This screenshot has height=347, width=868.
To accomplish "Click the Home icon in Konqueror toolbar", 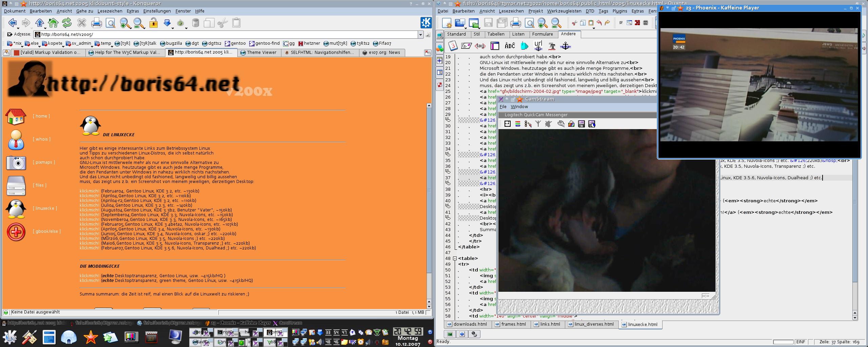I will [x=53, y=23].
